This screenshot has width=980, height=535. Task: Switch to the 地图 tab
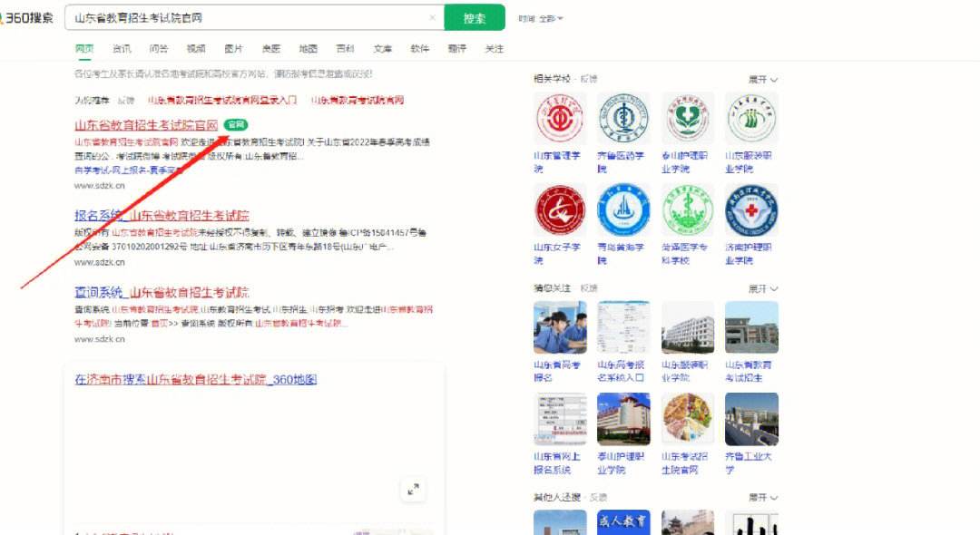(309, 49)
